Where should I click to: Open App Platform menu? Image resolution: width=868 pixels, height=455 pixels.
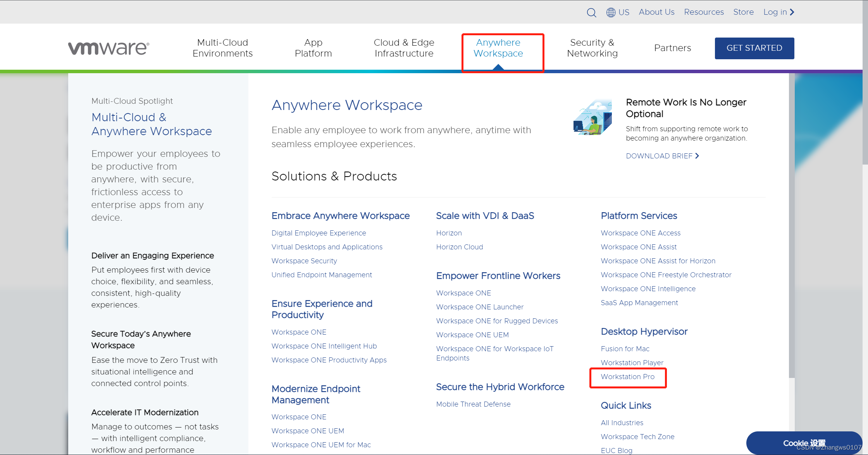pos(313,48)
